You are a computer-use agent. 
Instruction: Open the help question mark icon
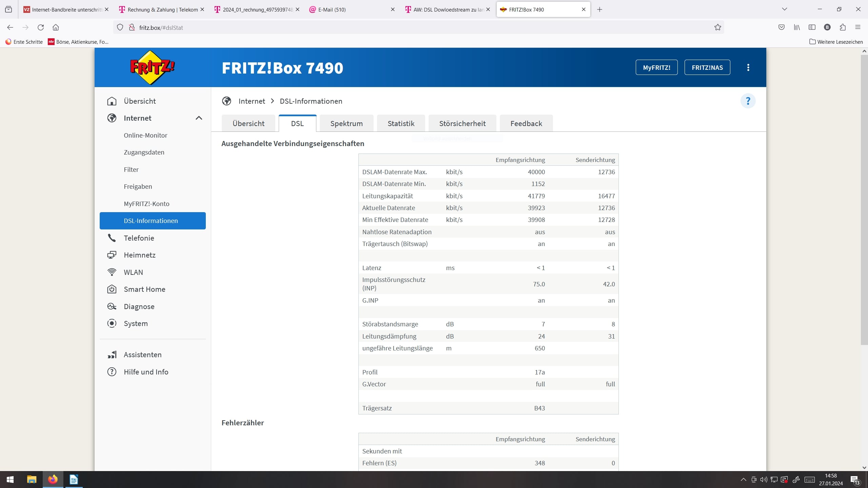[x=748, y=101]
